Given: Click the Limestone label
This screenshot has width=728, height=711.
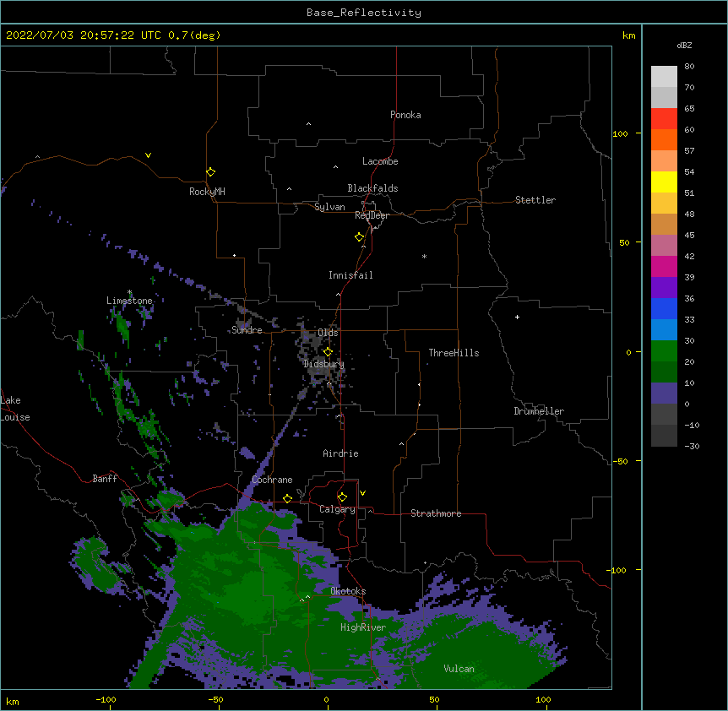Looking at the screenshot, I should click(x=129, y=301).
